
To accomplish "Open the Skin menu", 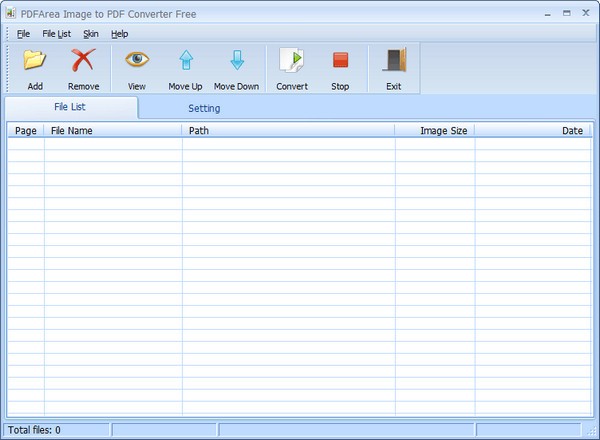I will [91, 34].
